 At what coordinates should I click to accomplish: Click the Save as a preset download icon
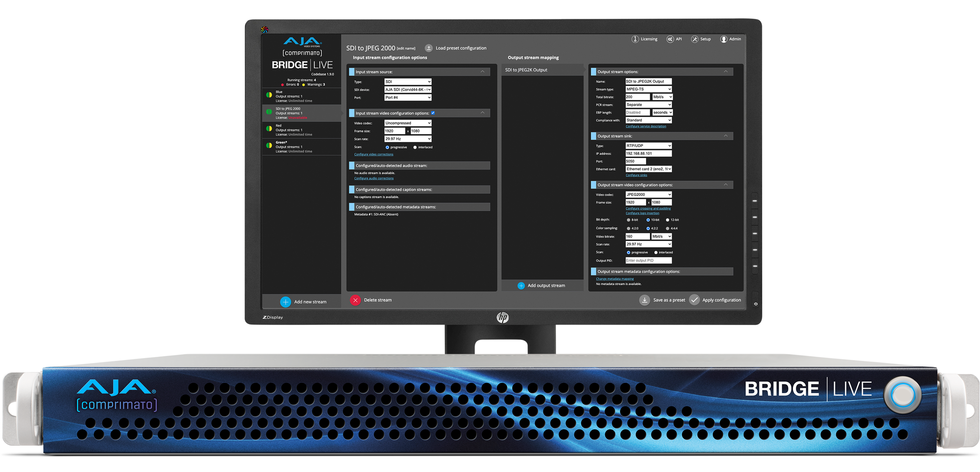pos(644,300)
